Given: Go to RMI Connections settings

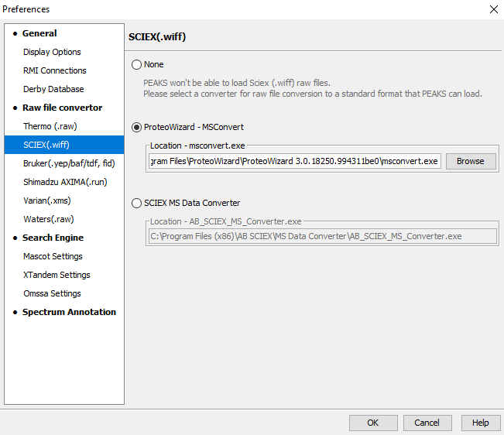Looking at the screenshot, I should (55, 70).
